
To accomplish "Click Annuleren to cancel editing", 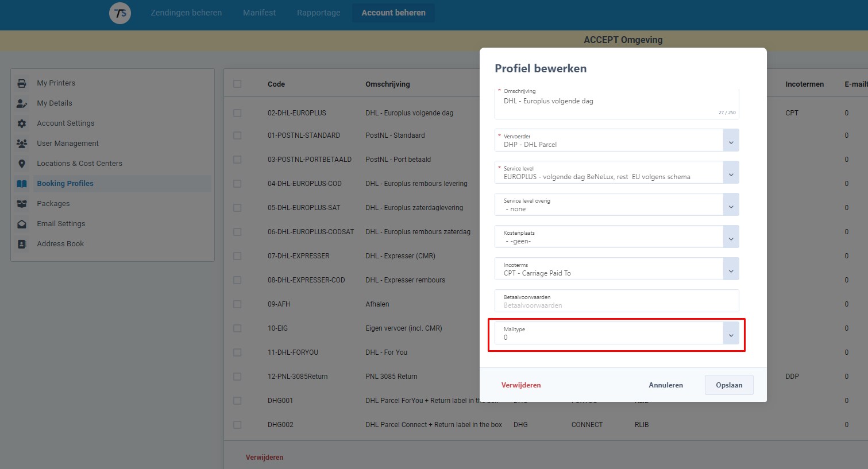I will tap(666, 385).
